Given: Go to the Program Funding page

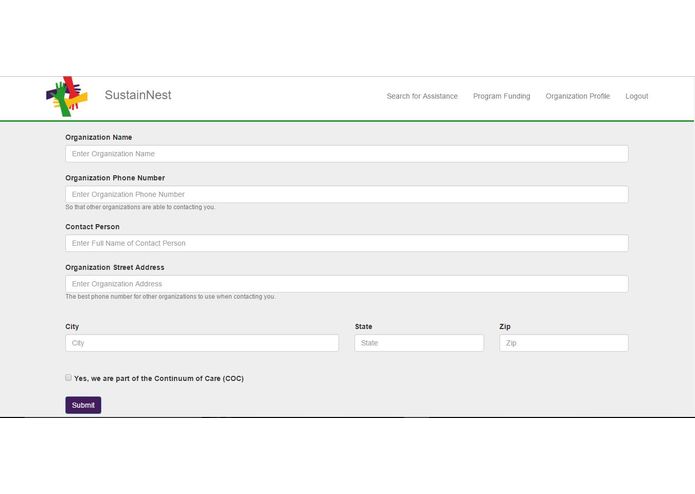Looking at the screenshot, I should (x=501, y=96).
